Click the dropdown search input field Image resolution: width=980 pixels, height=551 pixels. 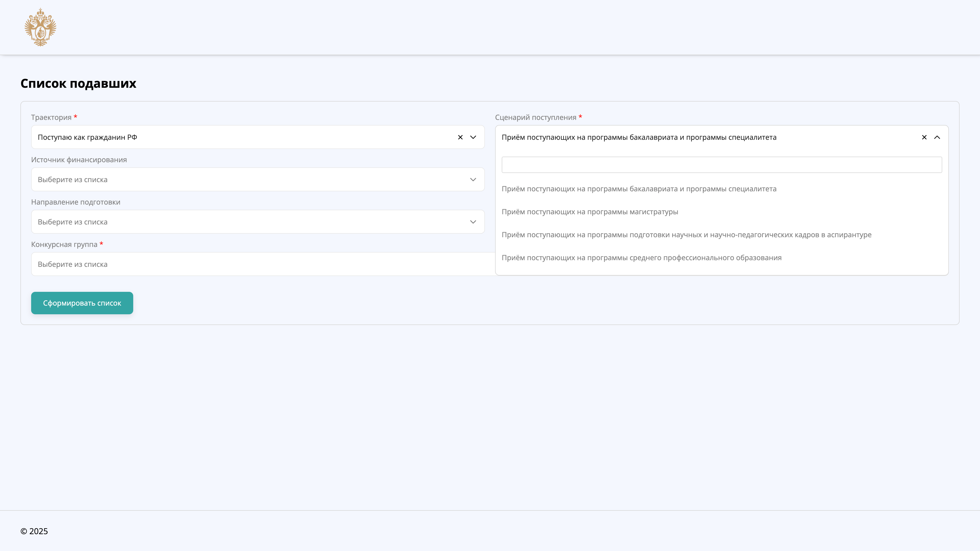click(x=721, y=164)
